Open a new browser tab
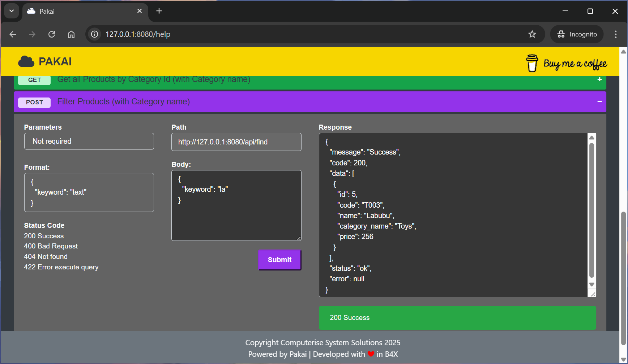This screenshot has height=364, width=628. 159,11
